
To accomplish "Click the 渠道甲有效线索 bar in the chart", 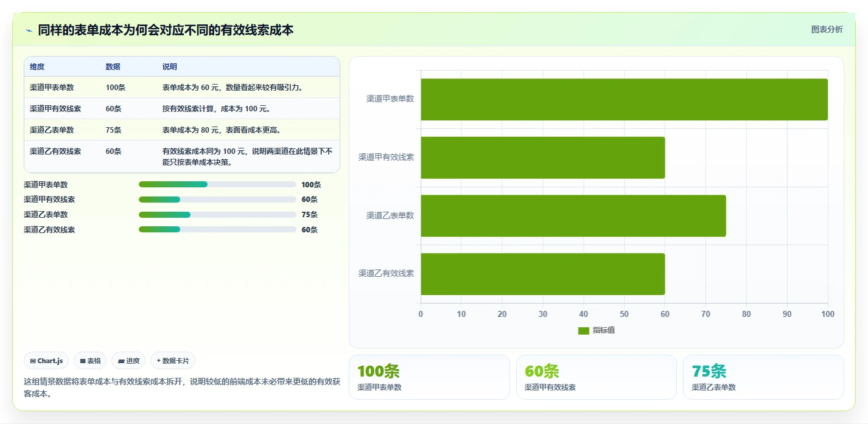I will point(542,158).
